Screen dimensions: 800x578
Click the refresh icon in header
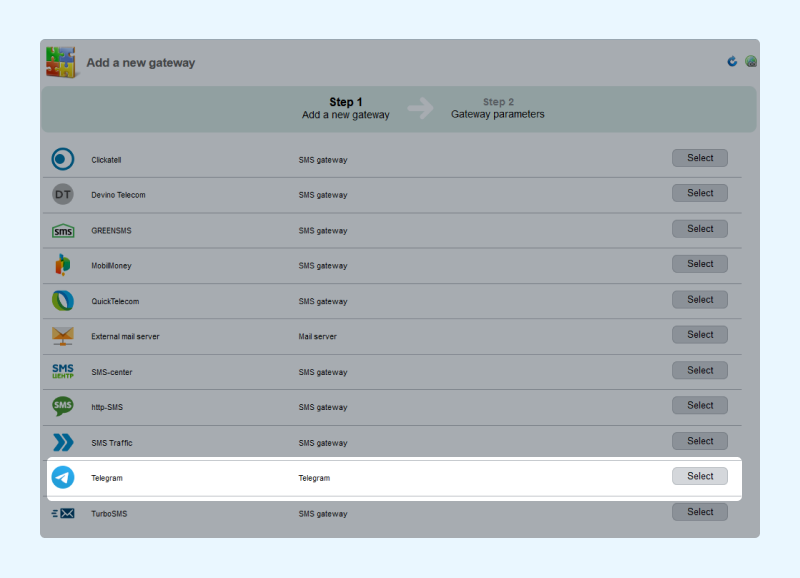732,62
